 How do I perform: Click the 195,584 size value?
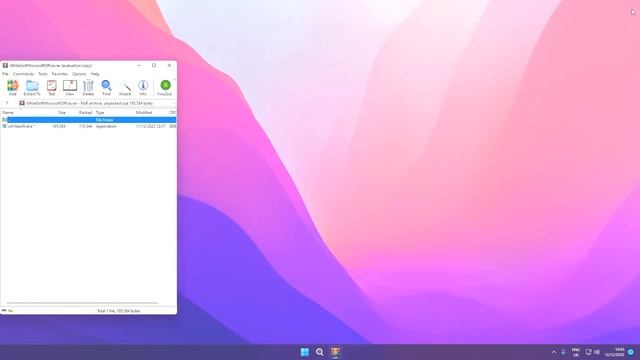pyautogui.click(x=59, y=127)
